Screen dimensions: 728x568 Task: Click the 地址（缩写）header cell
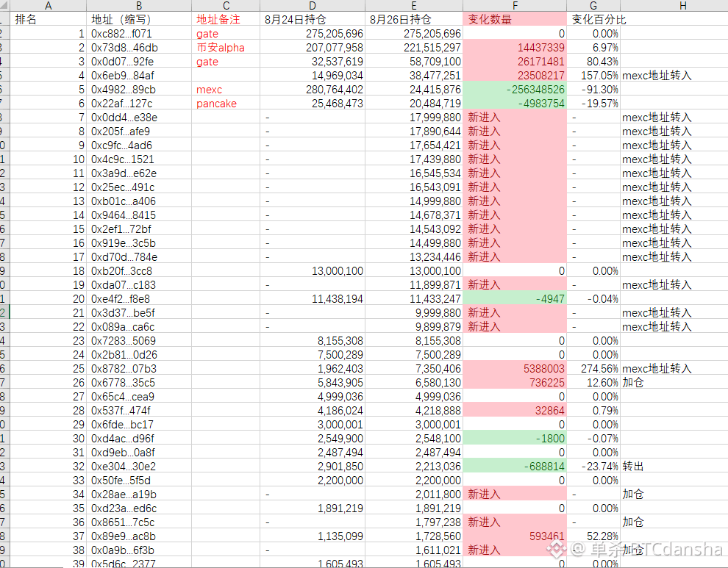pyautogui.click(x=139, y=20)
